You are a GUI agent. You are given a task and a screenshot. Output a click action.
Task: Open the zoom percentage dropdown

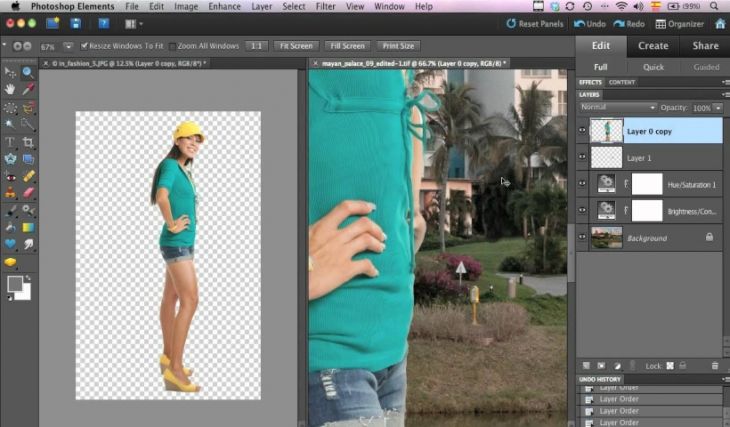pos(68,46)
